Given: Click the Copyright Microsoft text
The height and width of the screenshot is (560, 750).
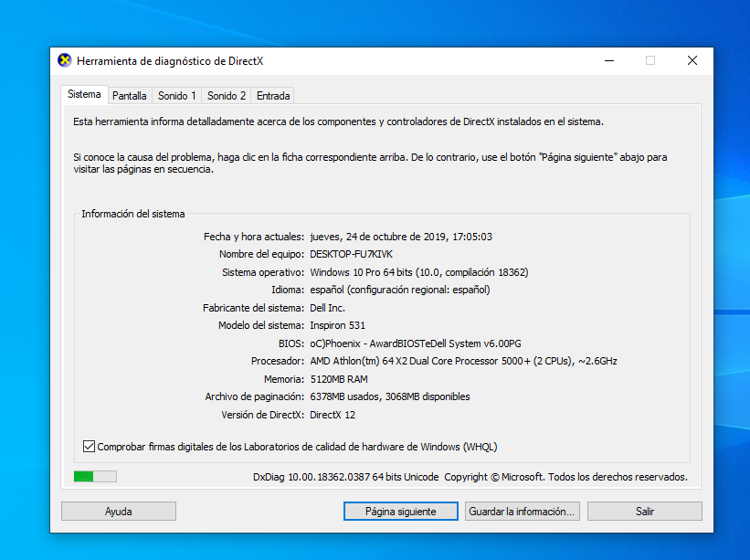Looking at the screenshot, I should coord(565,477).
